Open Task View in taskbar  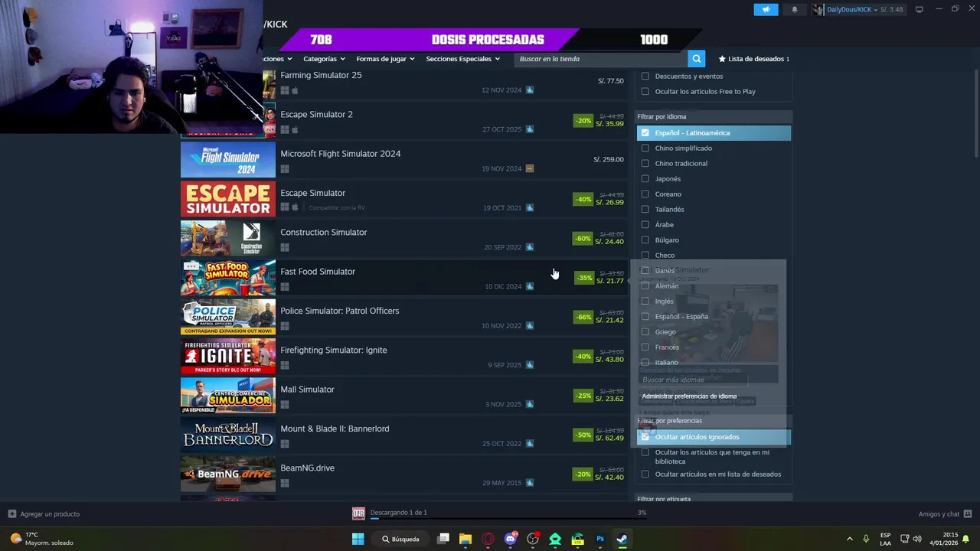pos(443,539)
